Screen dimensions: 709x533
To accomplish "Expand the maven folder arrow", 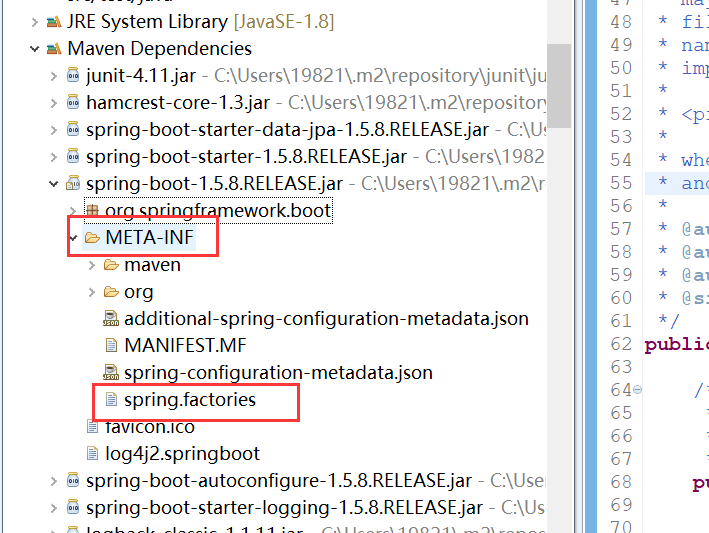I will tap(92, 264).
